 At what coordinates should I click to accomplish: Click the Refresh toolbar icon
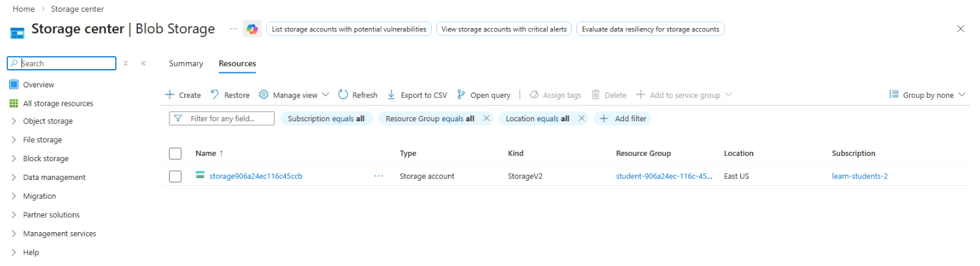343,95
